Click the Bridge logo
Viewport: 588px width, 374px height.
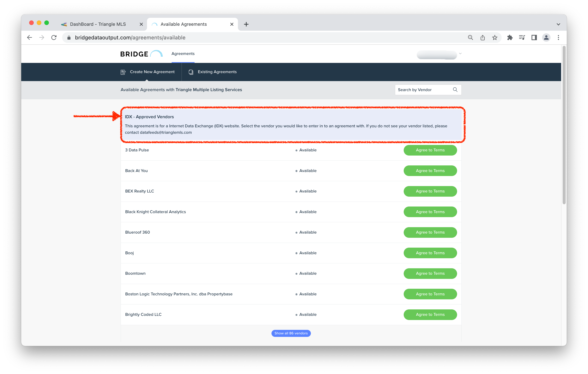[x=141, y=54]
